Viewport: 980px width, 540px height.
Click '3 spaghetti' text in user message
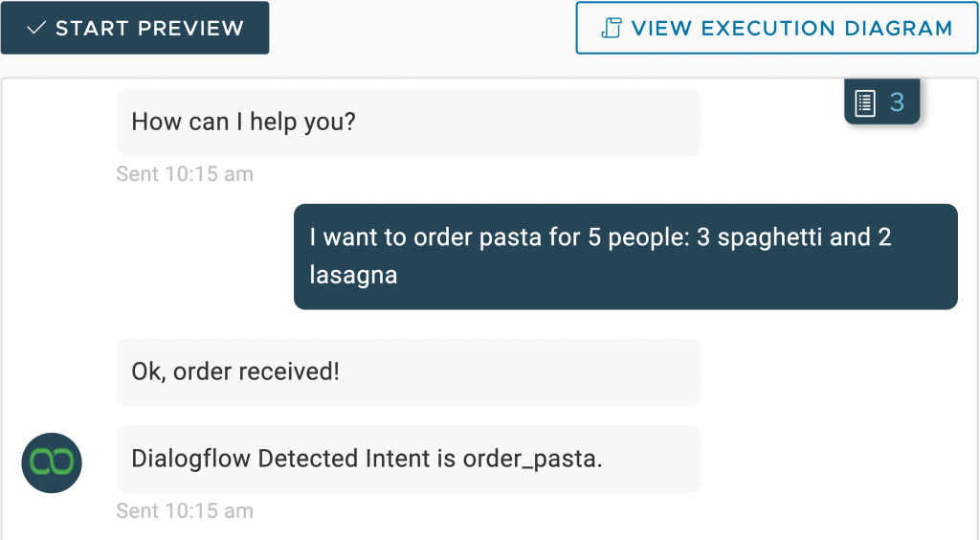click(759, 237)
